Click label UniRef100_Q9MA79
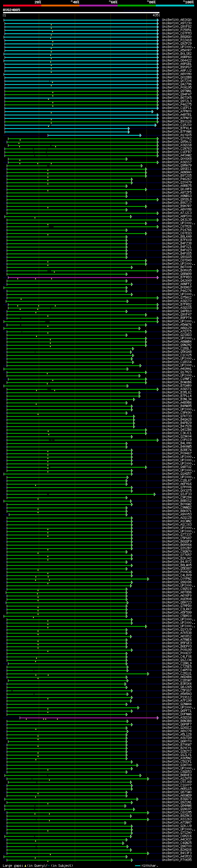Screen dimensions: 197x868 [x=177, y=166]
